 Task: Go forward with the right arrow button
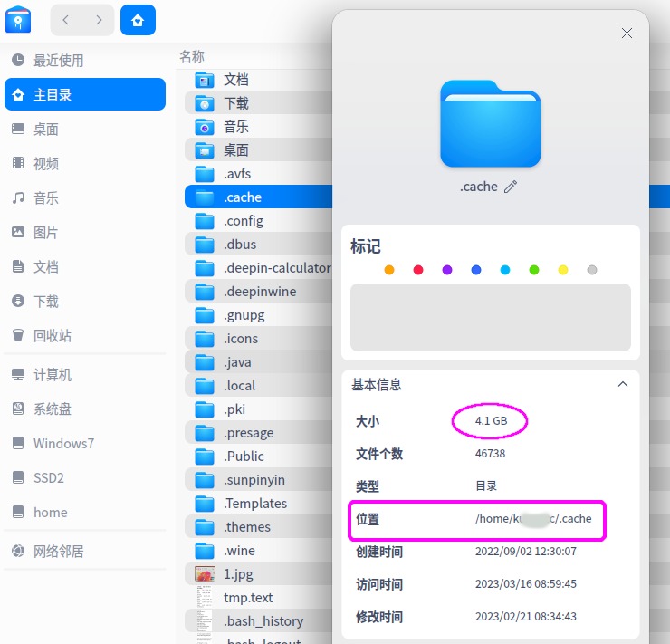(x=99, y=20)
